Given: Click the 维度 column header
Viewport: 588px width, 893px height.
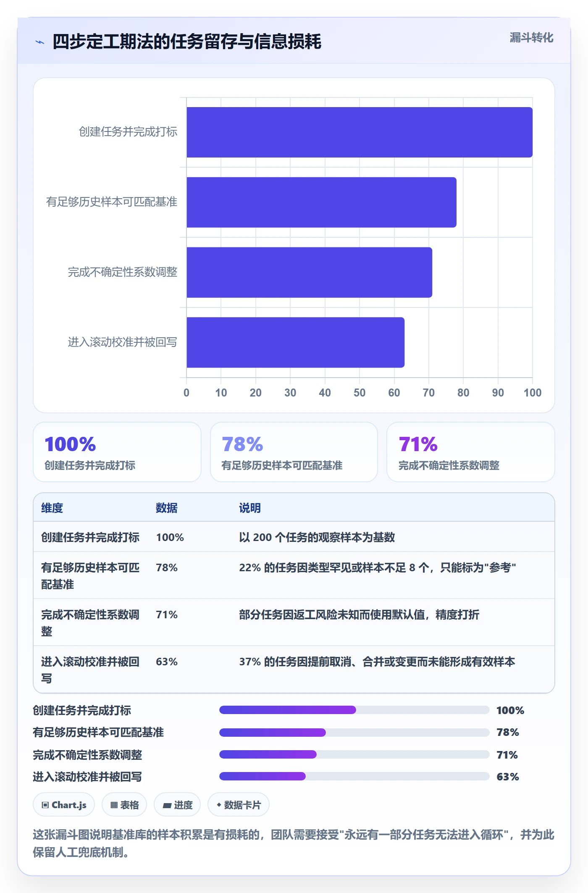Looking at the screenshot, I should coord(52,508).
